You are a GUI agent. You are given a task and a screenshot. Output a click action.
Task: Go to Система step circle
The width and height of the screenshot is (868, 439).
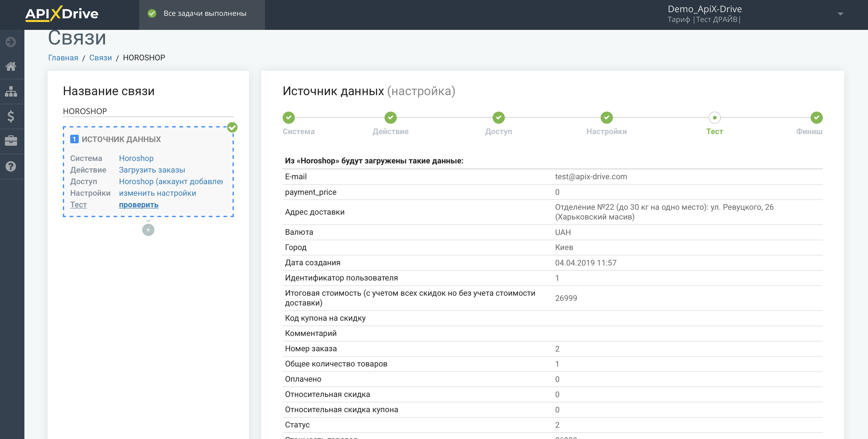coord(288,117)
